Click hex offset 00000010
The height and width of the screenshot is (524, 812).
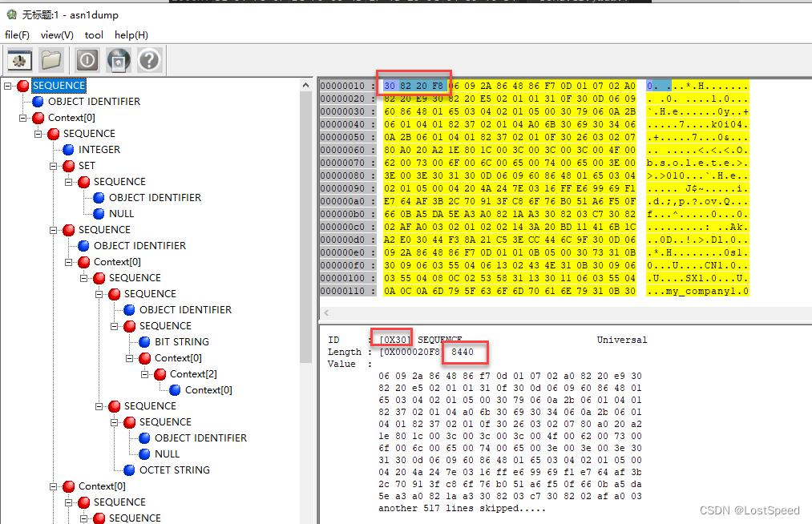pos(342,86)
